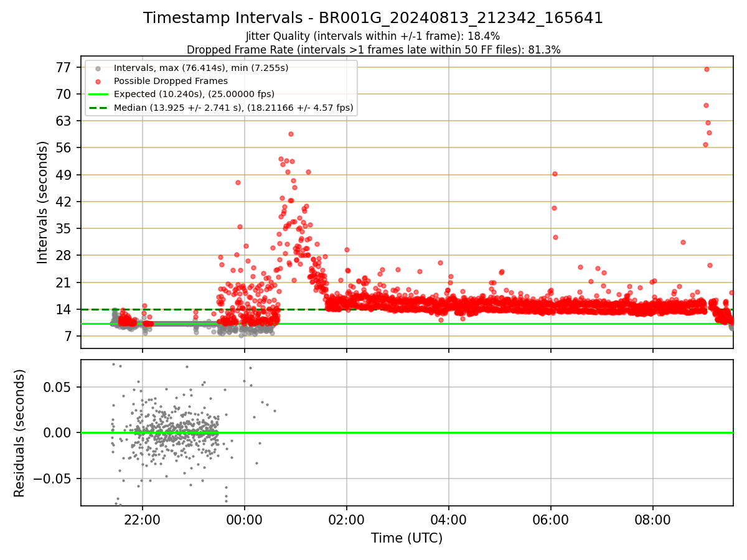Click the dashed green line sample in legend
This screenshot has height=560, width=747.
[98, 108]
